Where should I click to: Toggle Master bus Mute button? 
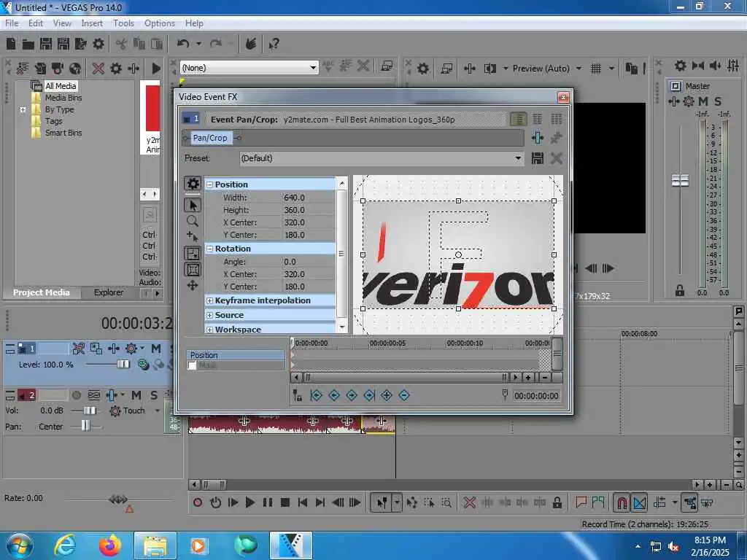pos(703,101)
